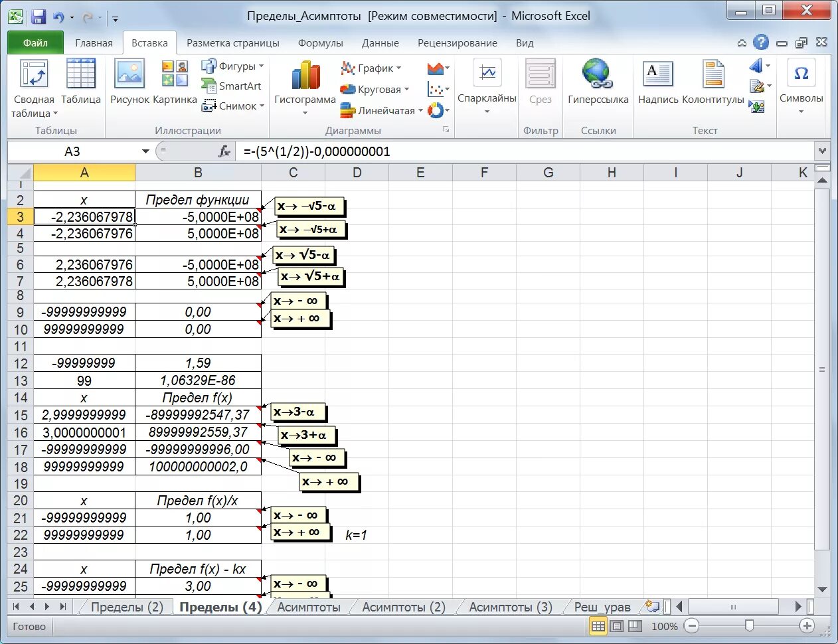Viewport: 838px width, 644px height.
Task: Open the Пределы (2) sheet
Action: tap(127, 607)
